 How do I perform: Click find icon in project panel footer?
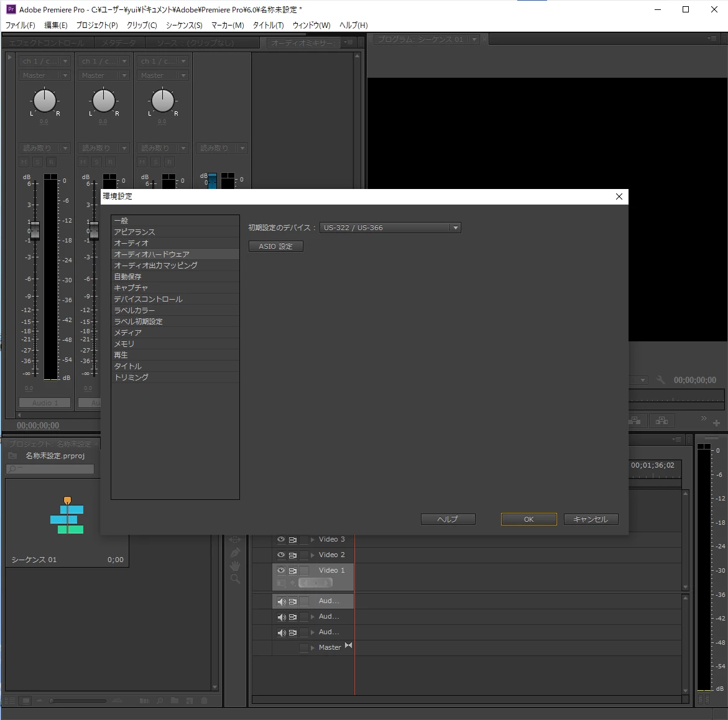[x=160, y=701]
